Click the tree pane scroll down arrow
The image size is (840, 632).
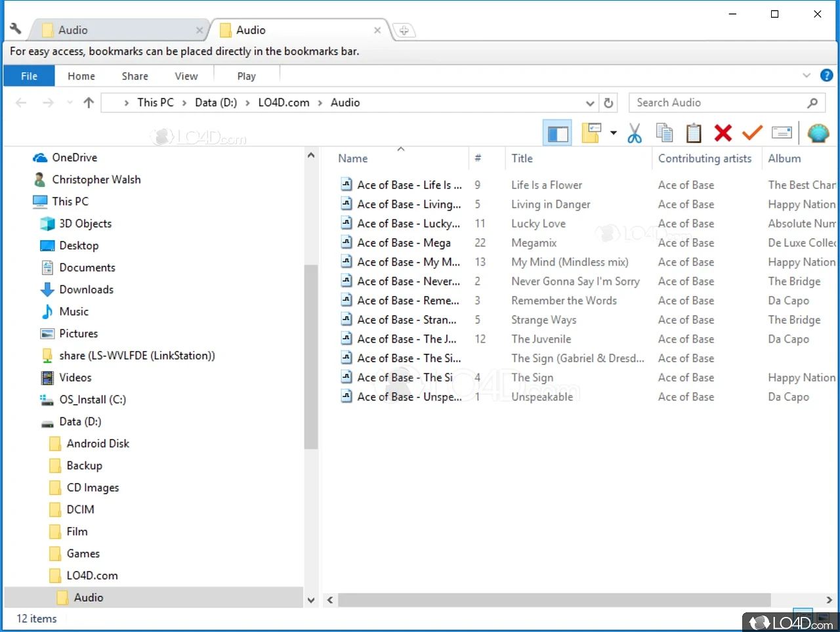311,600
